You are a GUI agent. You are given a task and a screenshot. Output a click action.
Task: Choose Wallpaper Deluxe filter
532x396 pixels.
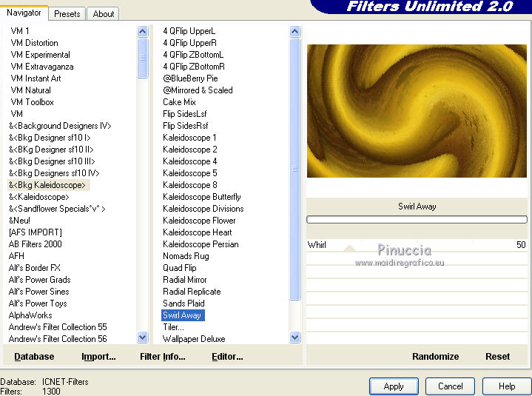click(x=194, y=339)
